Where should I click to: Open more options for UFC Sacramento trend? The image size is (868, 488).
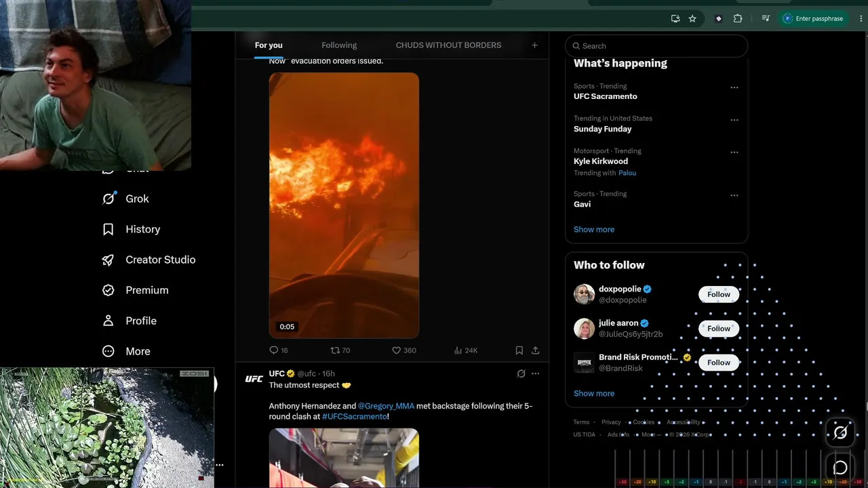coord(734,87)
